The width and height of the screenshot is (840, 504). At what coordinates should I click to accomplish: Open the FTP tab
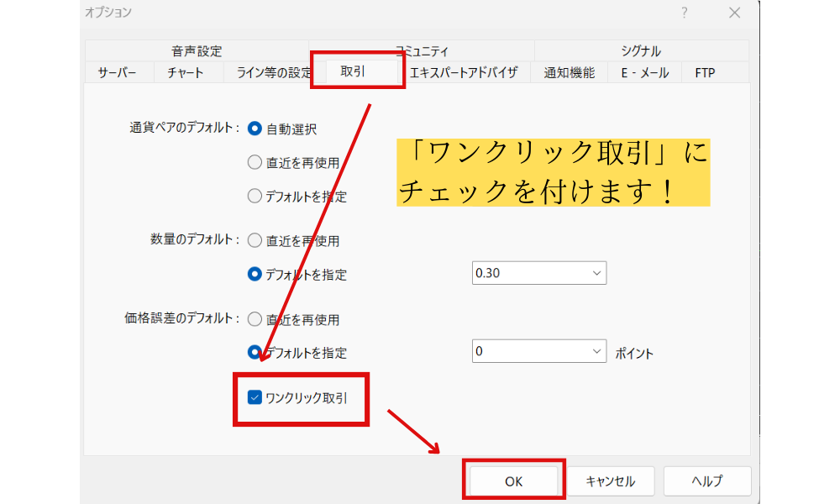pos(705,73)
